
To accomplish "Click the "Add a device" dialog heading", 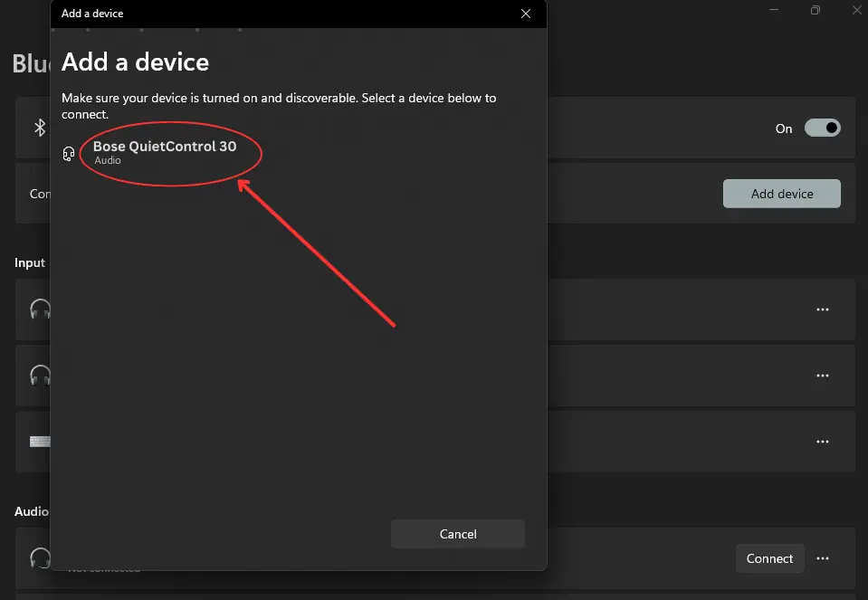I will (x=135, y=62).
